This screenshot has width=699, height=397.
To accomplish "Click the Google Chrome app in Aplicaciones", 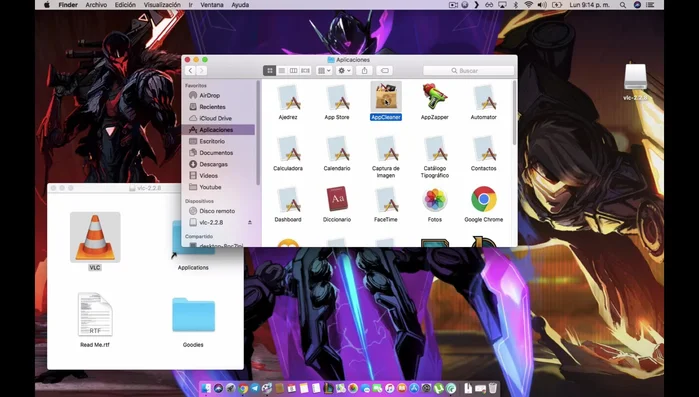I will pyautogui.click(x=484, y=199).
